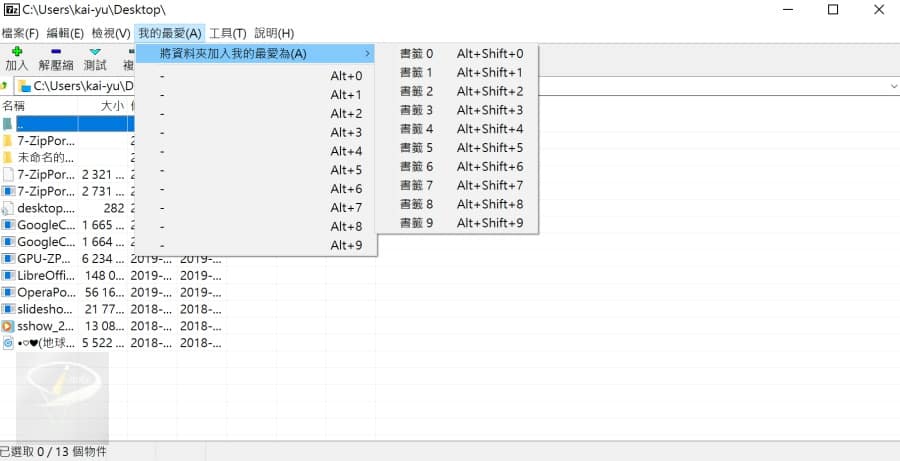Screen dimensions: 900x461
Task: Select the empty favorite slot Alt+5
Action: point(255,171)
